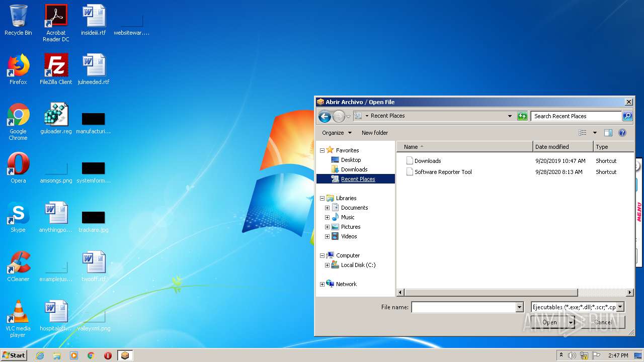644x362 pixels.
Task: Click the Cancel button
Action: coord(603,322)
